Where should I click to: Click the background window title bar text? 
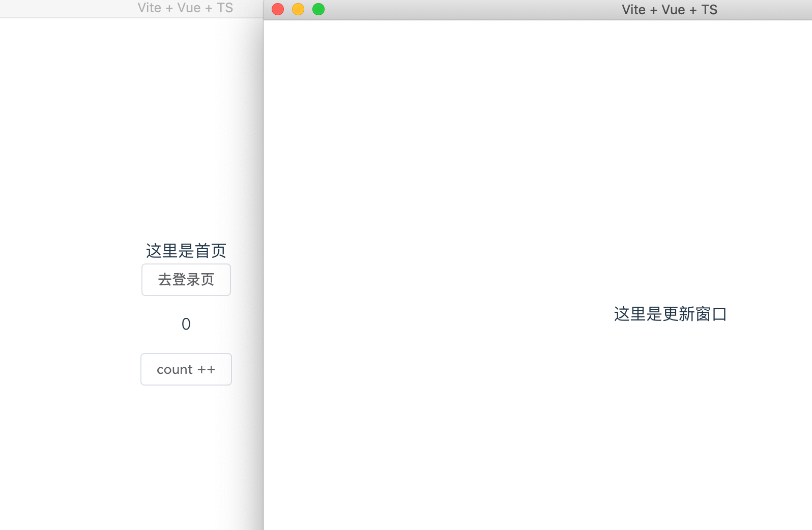(185, 8)
